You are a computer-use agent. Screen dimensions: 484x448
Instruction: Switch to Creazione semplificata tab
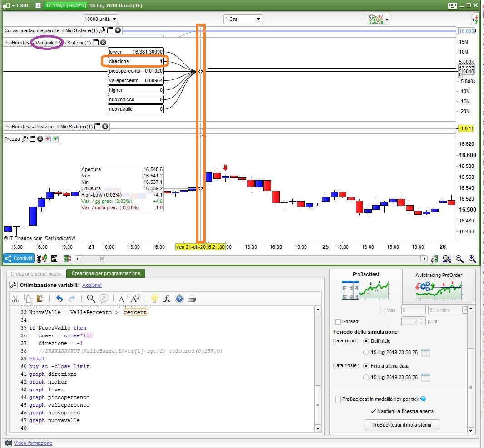[36, 274]
